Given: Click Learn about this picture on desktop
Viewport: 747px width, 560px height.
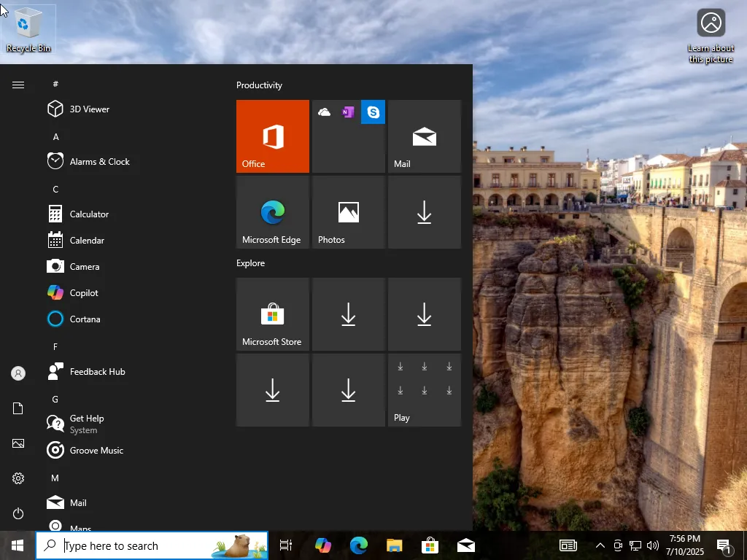Looking at the screenshot, I should pos(711,36).
